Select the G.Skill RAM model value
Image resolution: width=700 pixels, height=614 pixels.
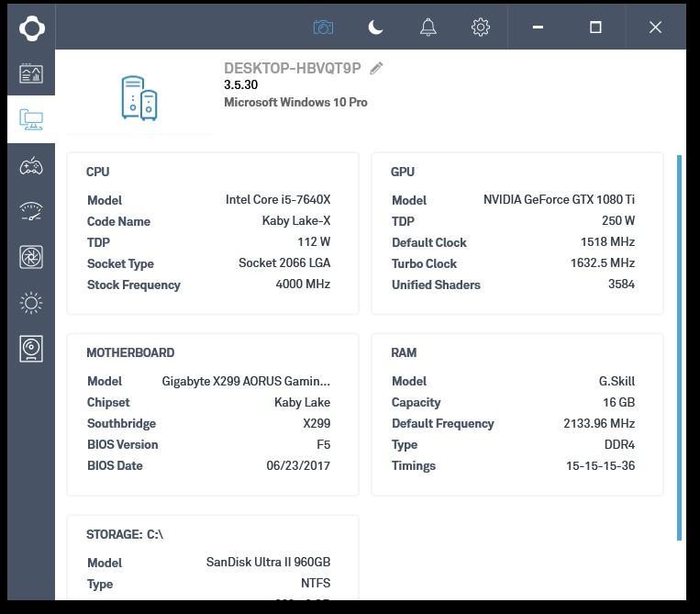click(x=617, y=382)
